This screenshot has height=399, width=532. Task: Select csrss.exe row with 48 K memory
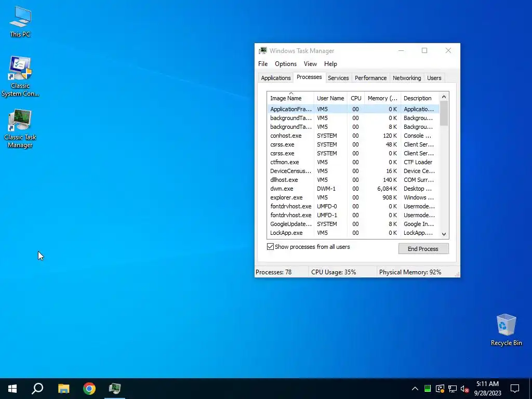coord(353,144)
